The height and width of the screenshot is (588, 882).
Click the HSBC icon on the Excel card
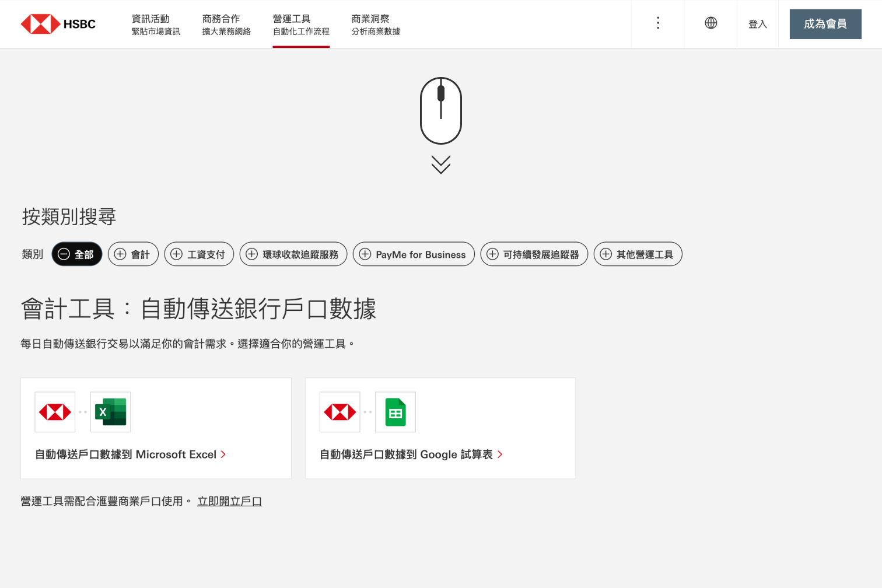[x=54, y=412]
